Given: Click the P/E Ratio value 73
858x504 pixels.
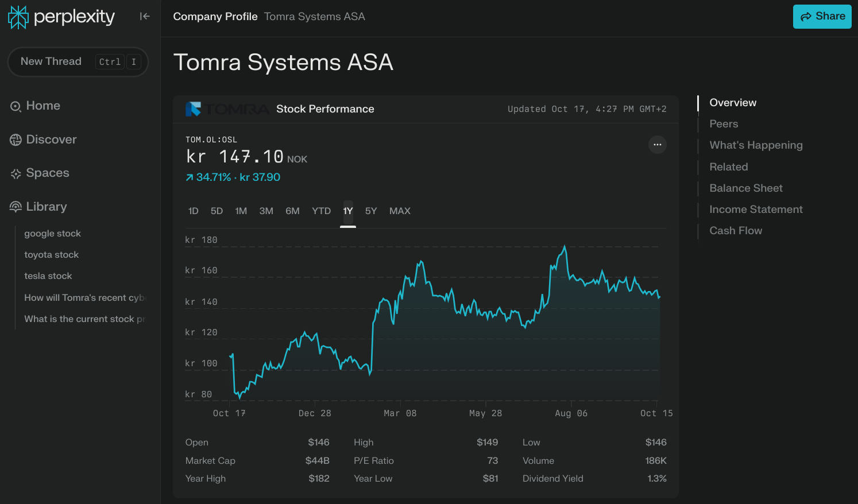Looking at the screenshot, I should pyautogui.click(x=492, y=461).
